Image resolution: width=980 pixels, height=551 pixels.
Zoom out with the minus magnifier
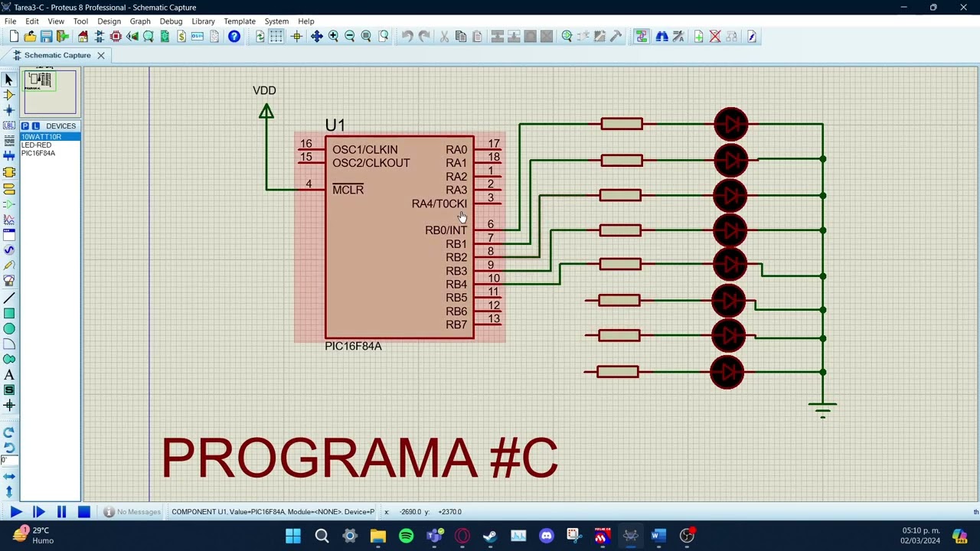click(350, 37)
